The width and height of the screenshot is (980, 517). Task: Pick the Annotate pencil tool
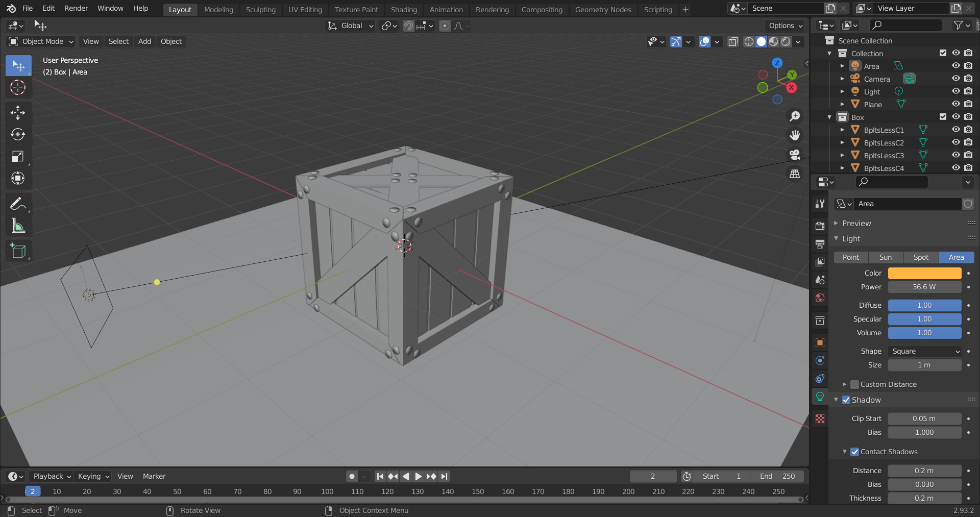(x=18, y=204)
